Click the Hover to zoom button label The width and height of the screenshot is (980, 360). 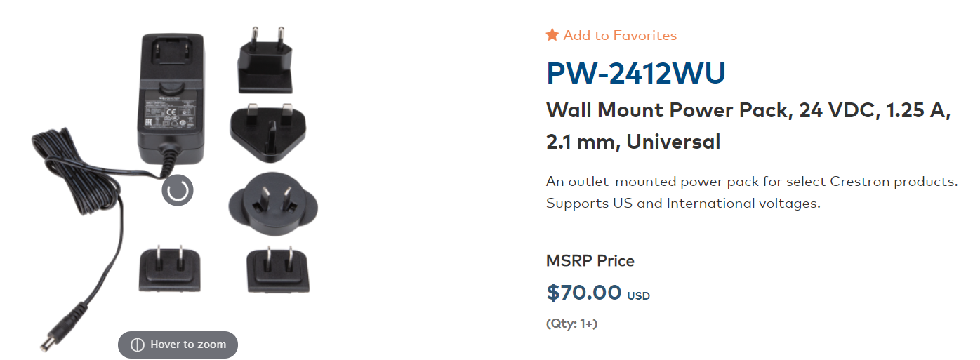(x=188, y=345)
